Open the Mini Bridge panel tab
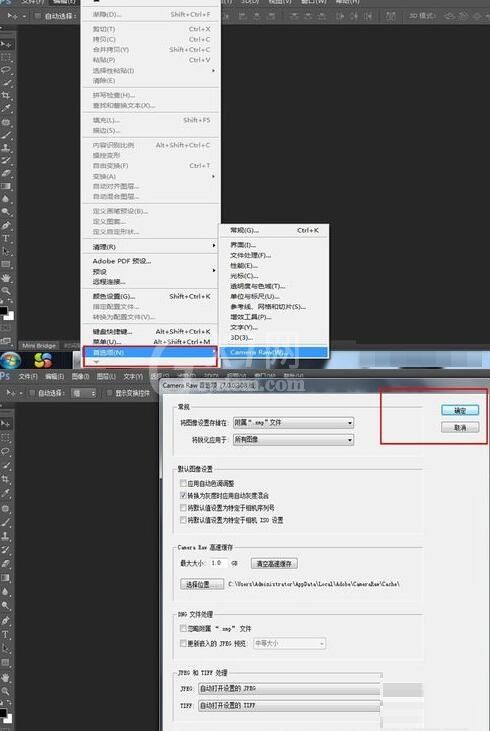The height and width of the screenshot is (731, 490). [39, 345]
